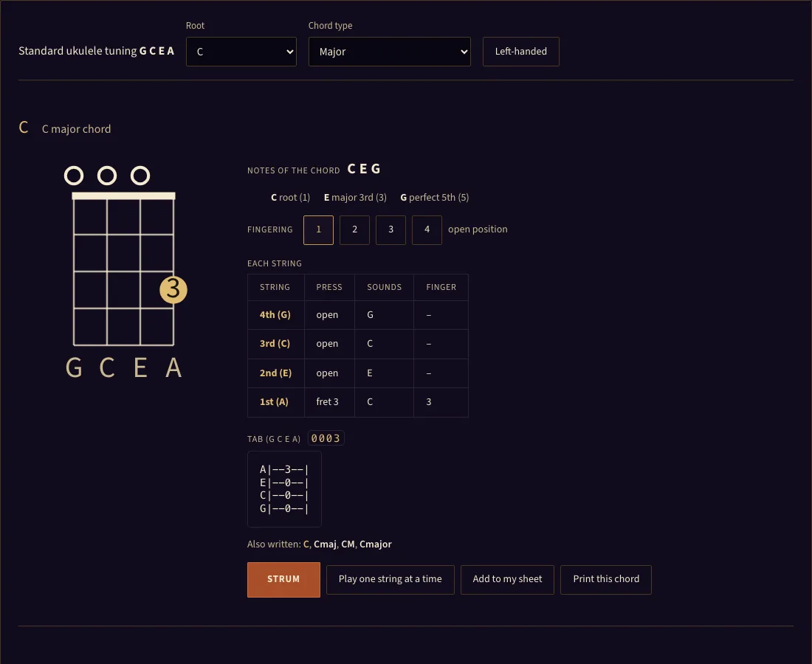The width and height of the screenshot is (812, 664).
Task: Click 'Standard ukulele tuning G C E A' text
Action: coord(96,51)
